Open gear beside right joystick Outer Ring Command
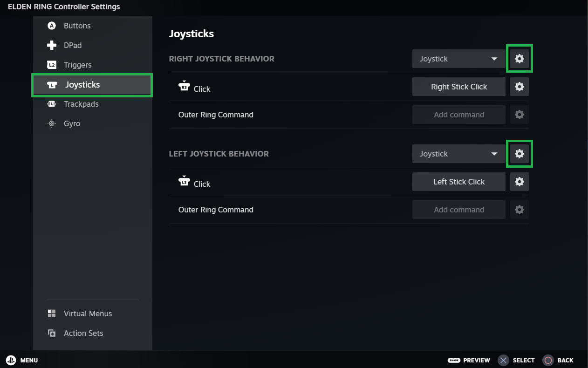588x368 pixels. (520, 115)
